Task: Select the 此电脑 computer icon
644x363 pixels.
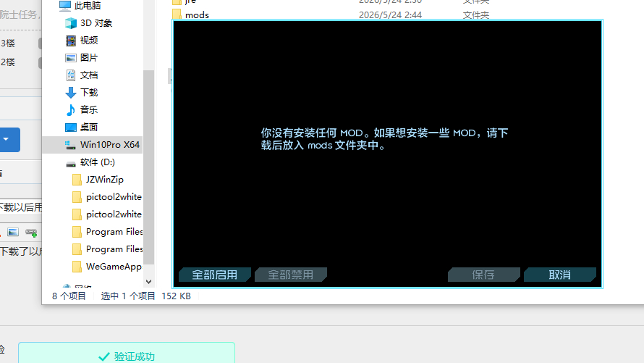Action: point(65,5)
